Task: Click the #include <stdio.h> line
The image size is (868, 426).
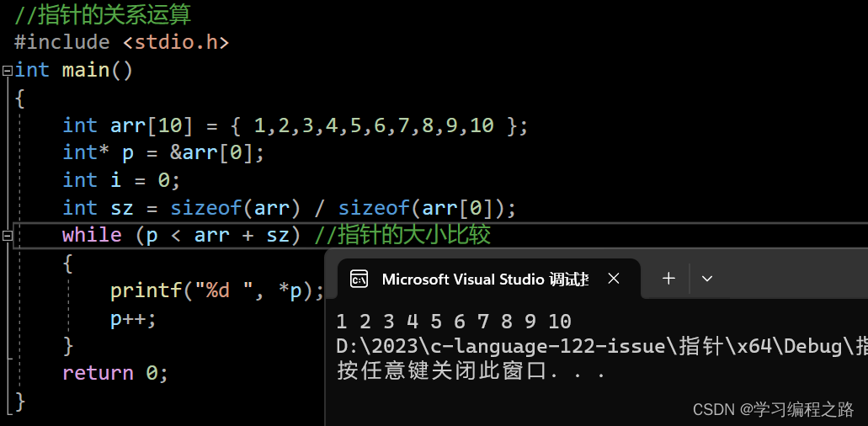Action: coord(121,42)
